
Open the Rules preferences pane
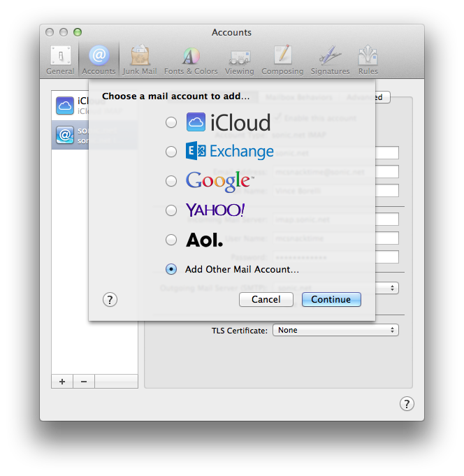pos(368,60)
